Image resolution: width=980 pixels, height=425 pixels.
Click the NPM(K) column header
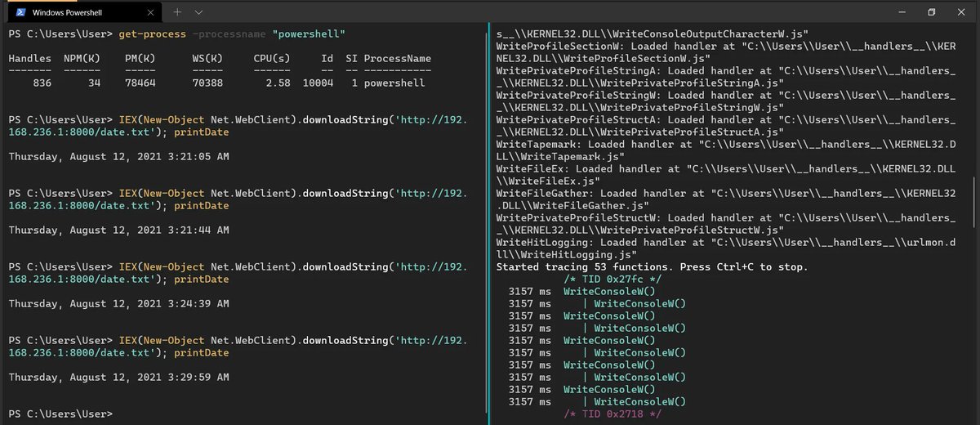pos(83,59)
